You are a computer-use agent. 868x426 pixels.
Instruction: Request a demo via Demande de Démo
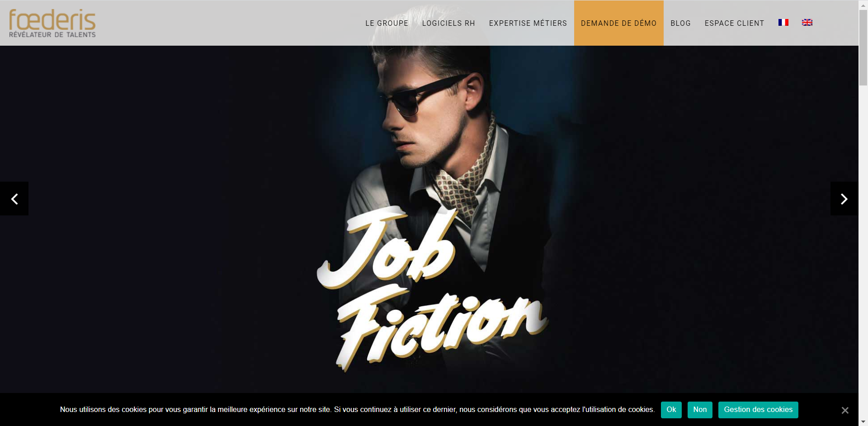click(x=618, y=23)
